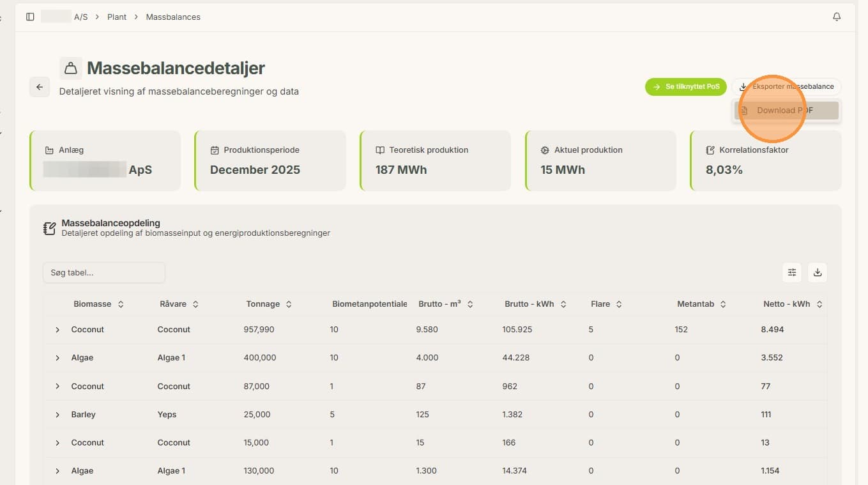Open table column settings icon
The height and width of the screenshot is (485, 868).
[792, 272]
